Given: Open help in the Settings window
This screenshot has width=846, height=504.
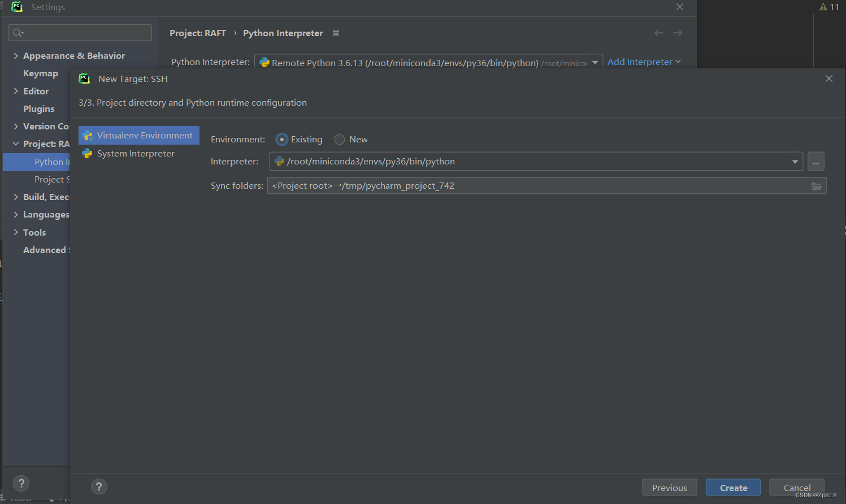Looking at the screenshot, I should (x=21, y=483).
